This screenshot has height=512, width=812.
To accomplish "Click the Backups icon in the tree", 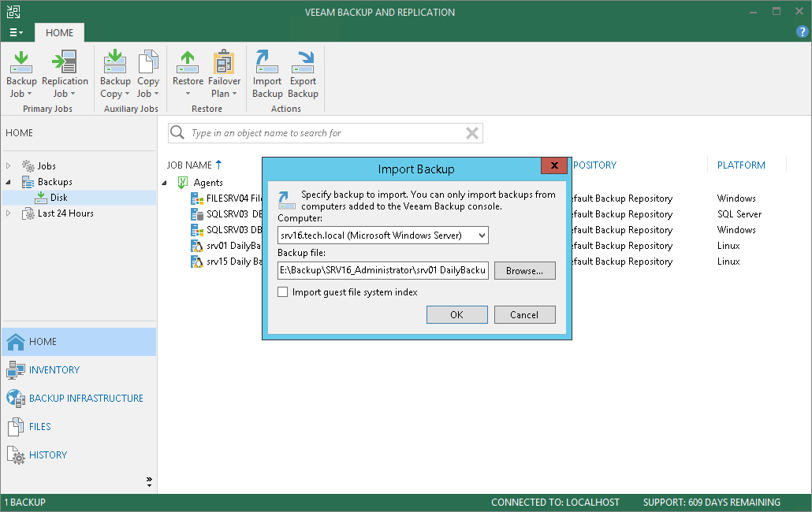I will coord(28,181).
